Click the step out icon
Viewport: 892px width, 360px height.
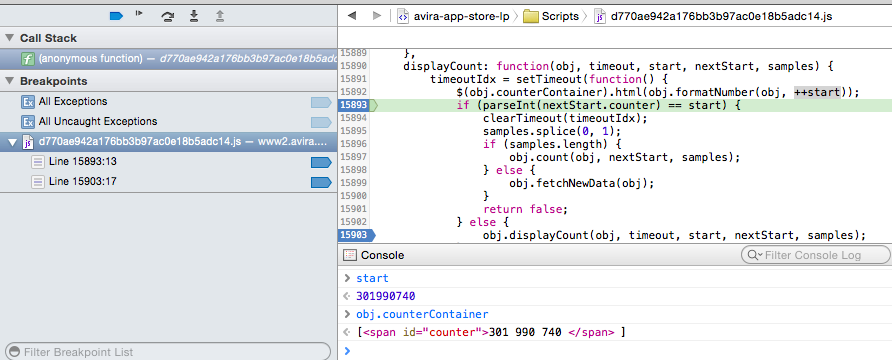(x=220, y=16)
